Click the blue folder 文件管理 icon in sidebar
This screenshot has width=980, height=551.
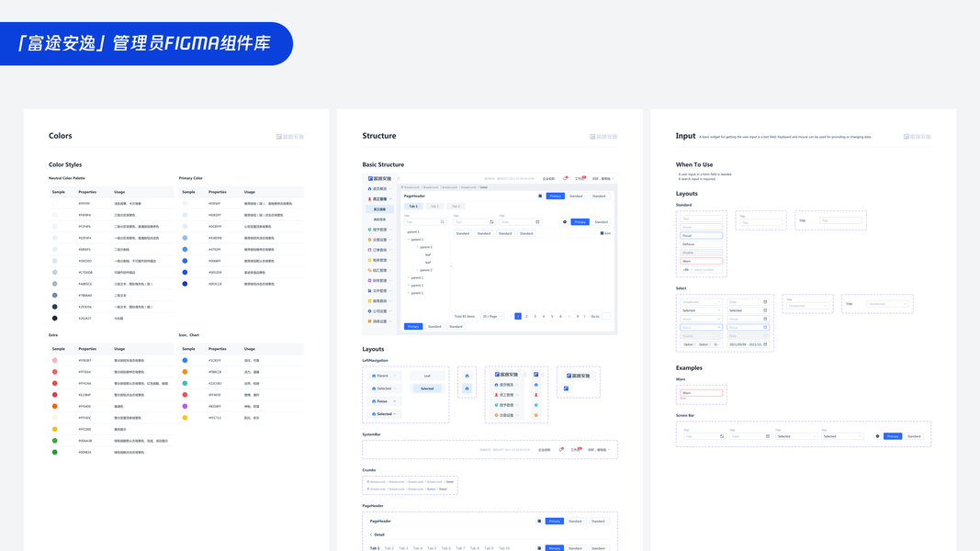pyautogui.click(x=369, y=290)
